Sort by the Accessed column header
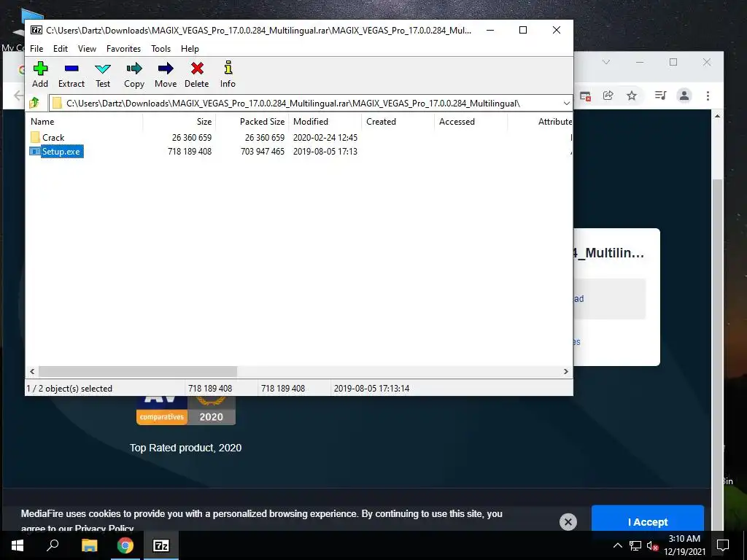This screenshot has width=747, height=560. tap(471, 122)
